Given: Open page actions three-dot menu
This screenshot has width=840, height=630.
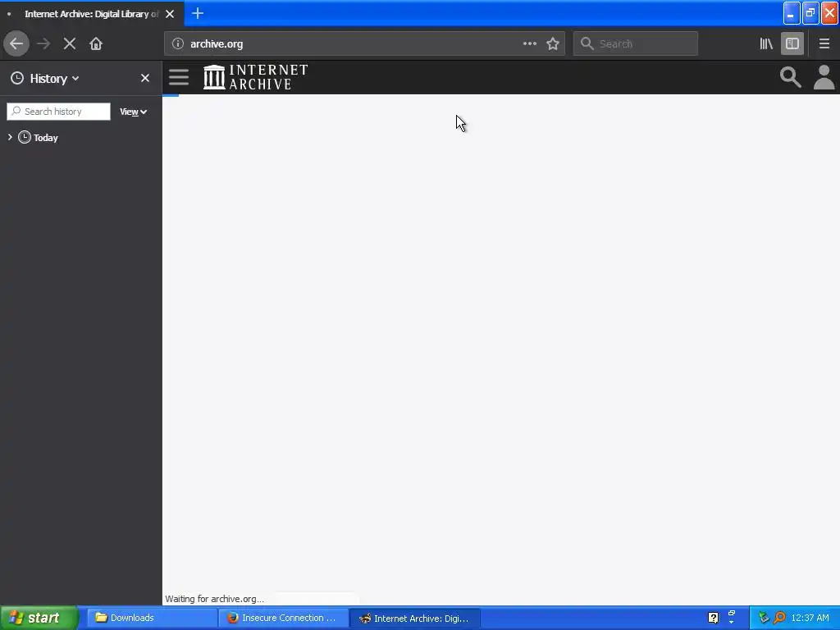Looking at the screenshot, I should [530, 44].
